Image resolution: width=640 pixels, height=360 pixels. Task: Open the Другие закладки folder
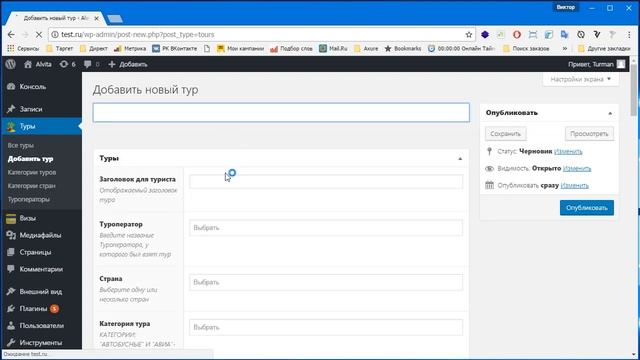[604, 49]
